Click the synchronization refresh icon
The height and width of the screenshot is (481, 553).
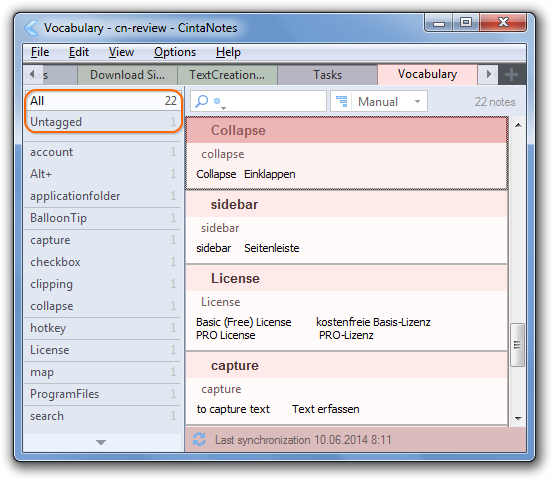(199, 439)
